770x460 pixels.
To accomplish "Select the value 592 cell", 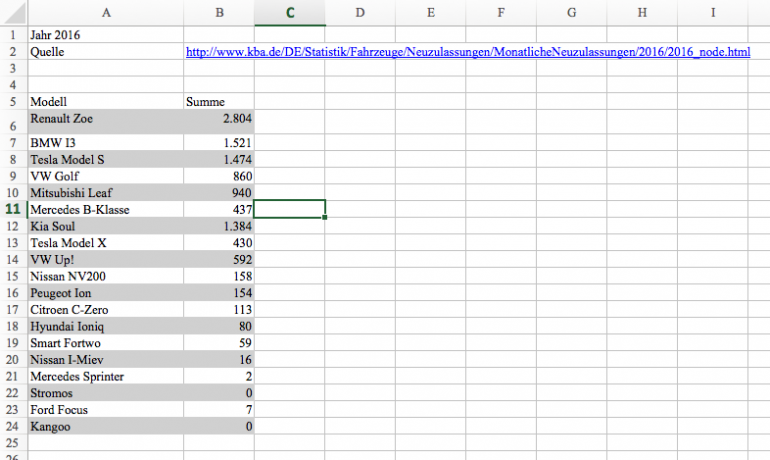I will coord(219,260).
